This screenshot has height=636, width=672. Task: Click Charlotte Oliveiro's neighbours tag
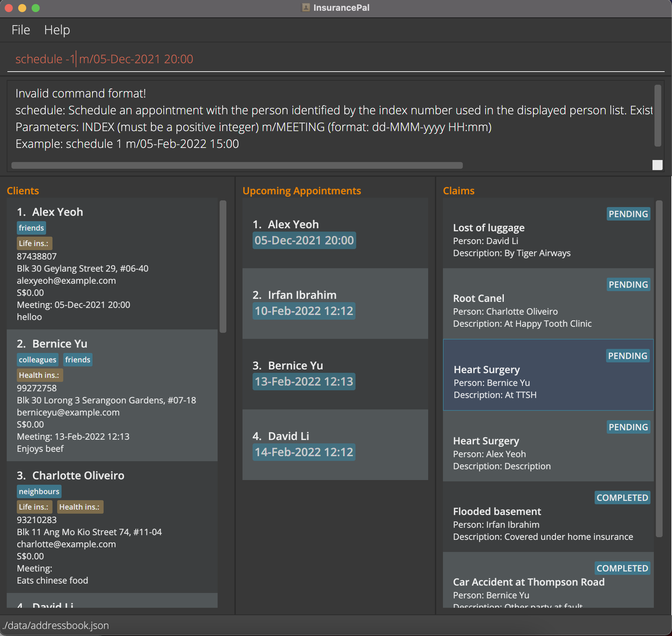pos(39,491)
